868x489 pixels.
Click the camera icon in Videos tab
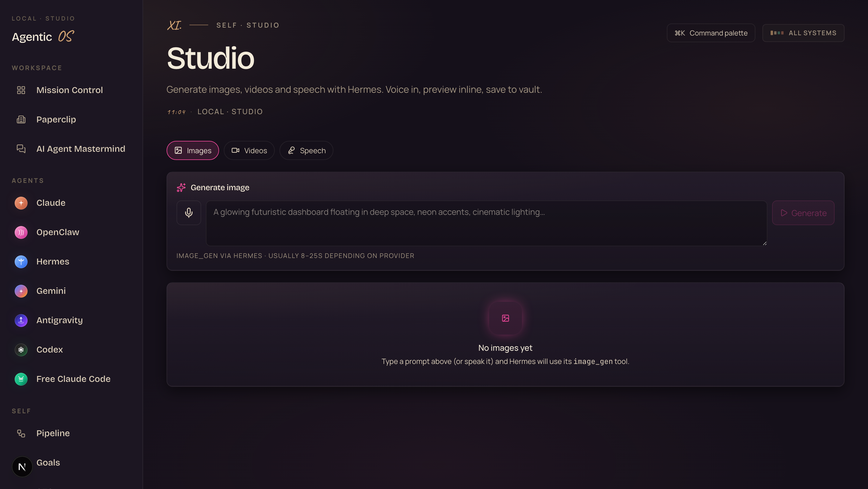click(x=235, y=150)
